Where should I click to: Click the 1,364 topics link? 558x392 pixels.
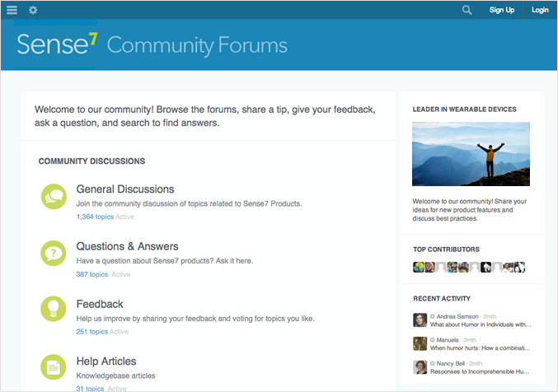point(95,217)
